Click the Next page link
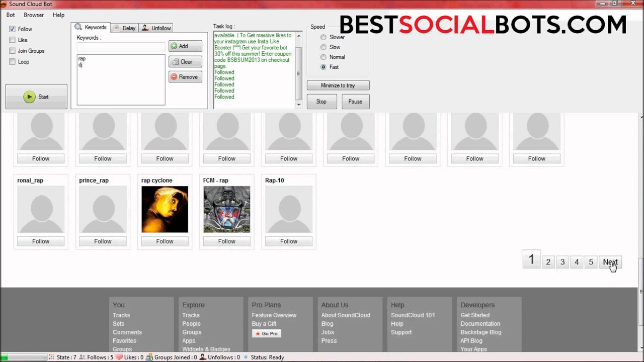The width and height of the screenshot is (644, 362). 610,262
